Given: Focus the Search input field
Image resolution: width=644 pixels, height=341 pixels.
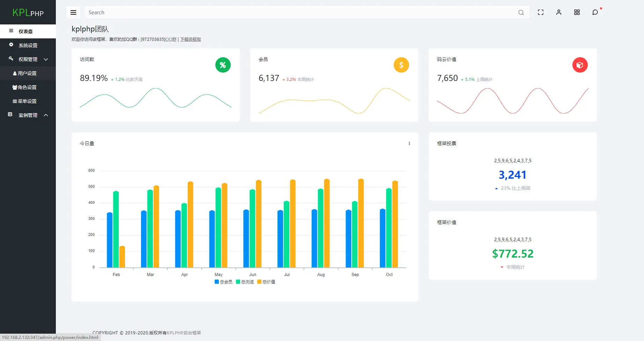Looking at the screenshot, I should pyautogui.click(x=300, y=13).
